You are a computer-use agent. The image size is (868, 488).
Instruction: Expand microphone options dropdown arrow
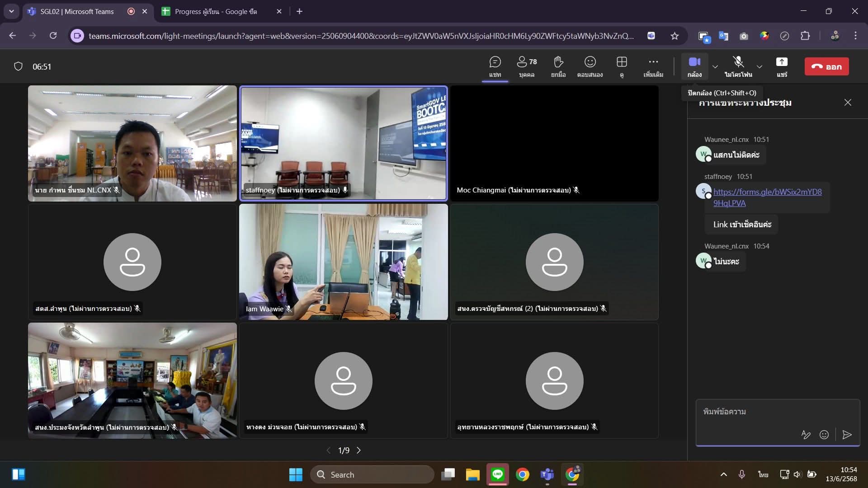point(759,67)
